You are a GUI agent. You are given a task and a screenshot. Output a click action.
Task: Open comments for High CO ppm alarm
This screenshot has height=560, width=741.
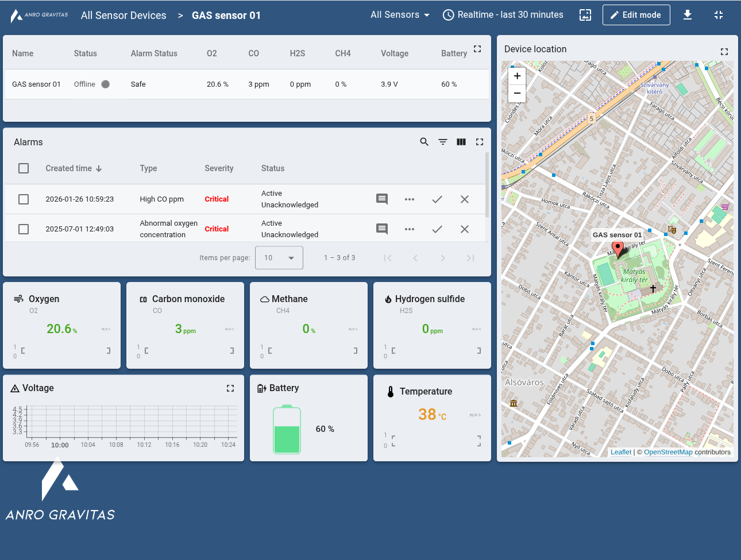(381, 199)
